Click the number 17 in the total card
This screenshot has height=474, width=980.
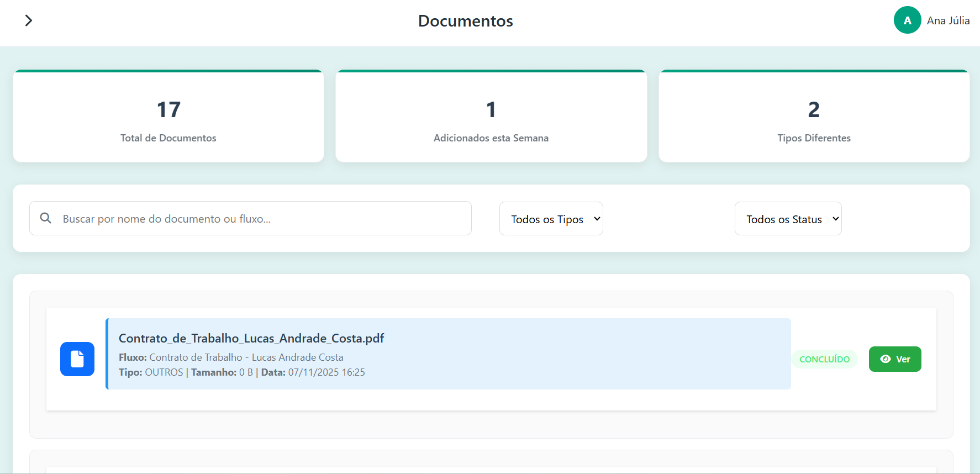(168, 109)
